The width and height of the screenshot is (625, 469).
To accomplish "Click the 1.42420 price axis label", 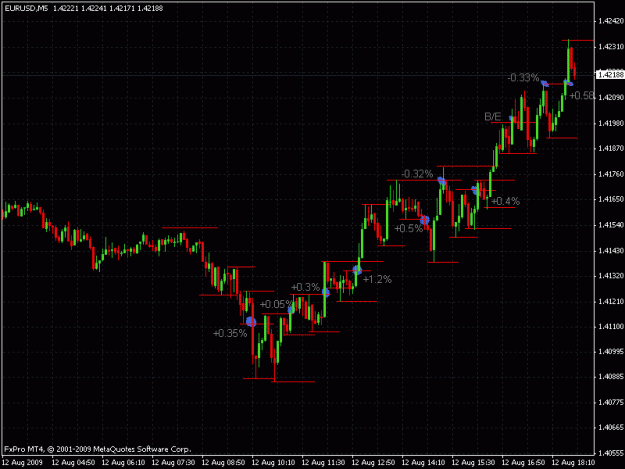I will pos(611,21).
